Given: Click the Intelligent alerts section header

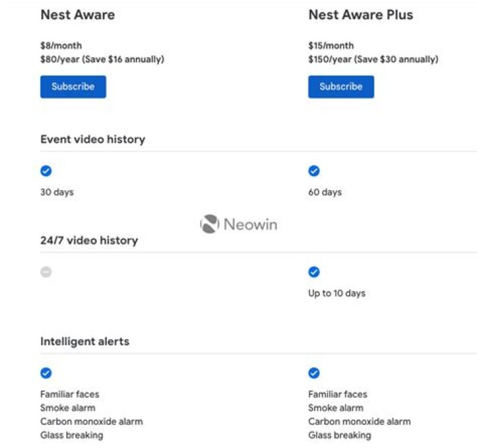Looking at the screenshot, I should (x=85, y=341).
